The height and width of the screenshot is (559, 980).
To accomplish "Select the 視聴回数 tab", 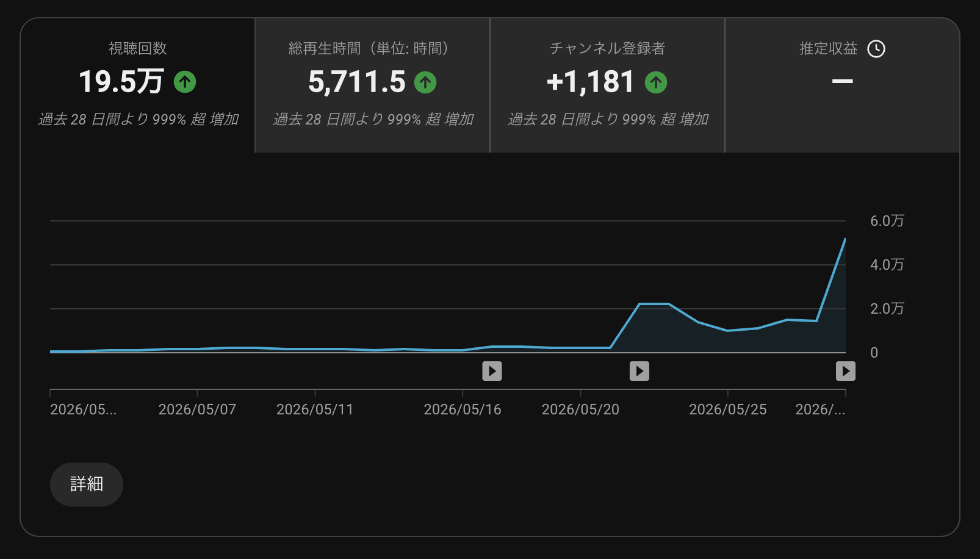I will [138, 85].
